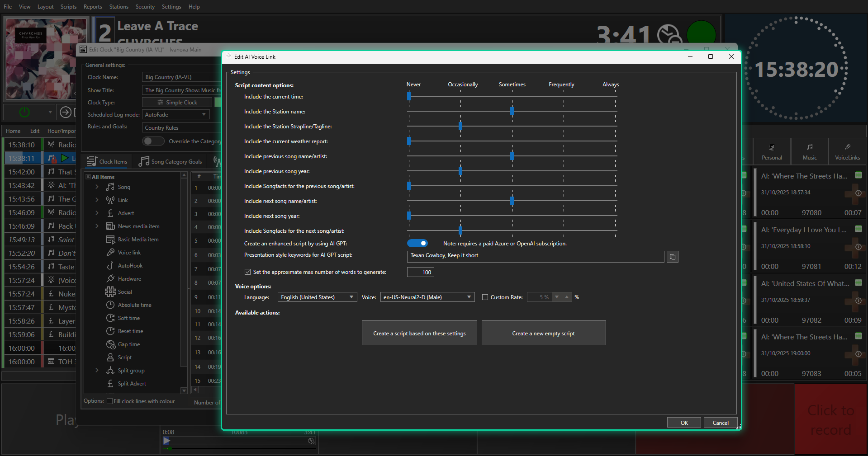The width and height of the screenshot is (868, 456).
Task: Select the Gap time item
Action: tap(128, 344)
